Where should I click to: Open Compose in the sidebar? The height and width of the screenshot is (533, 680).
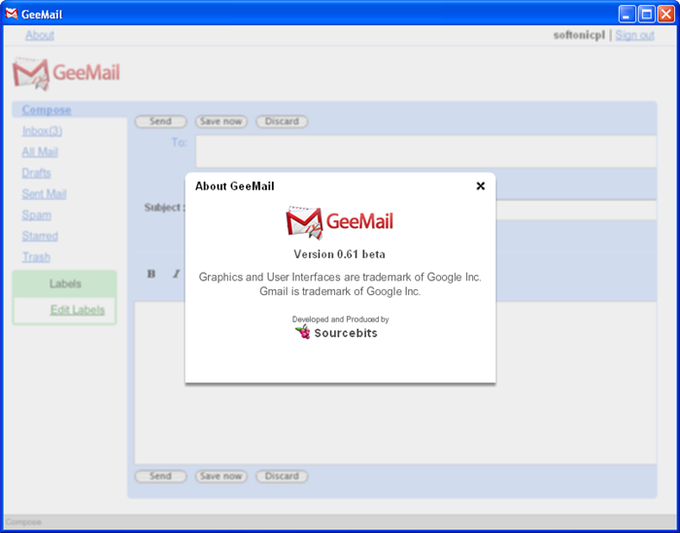[x=46, y=110]
